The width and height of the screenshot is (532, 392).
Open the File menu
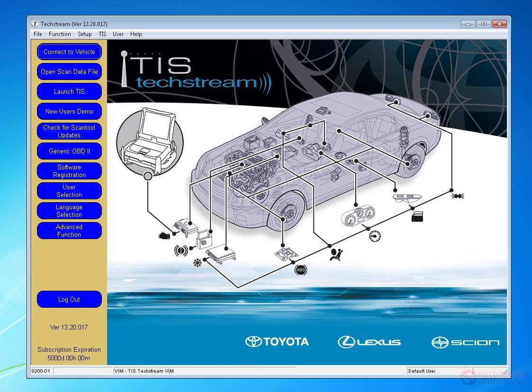click(x=37, y=34)
